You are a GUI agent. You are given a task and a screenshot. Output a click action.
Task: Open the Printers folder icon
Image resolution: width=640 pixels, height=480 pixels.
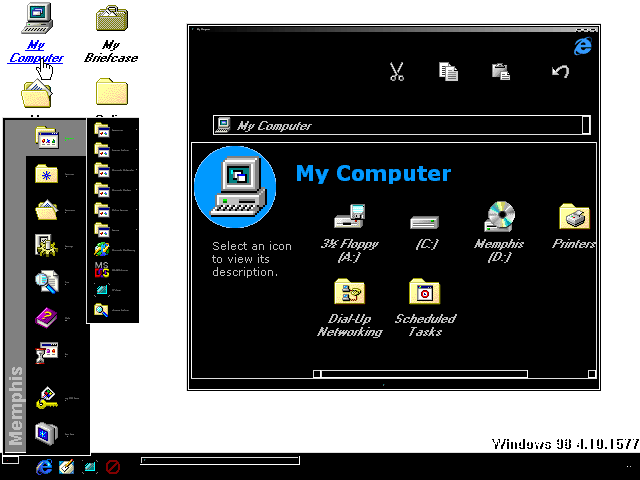pos(574,227)
